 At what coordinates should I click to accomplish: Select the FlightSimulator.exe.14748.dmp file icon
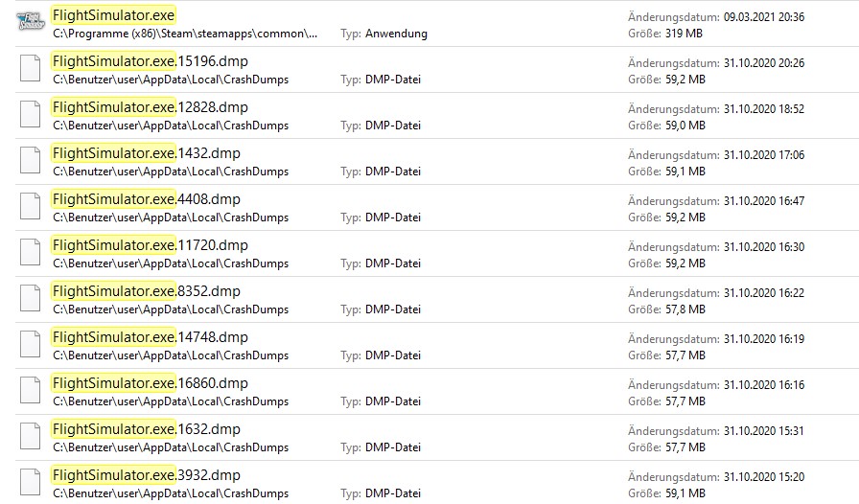point(30,345)
